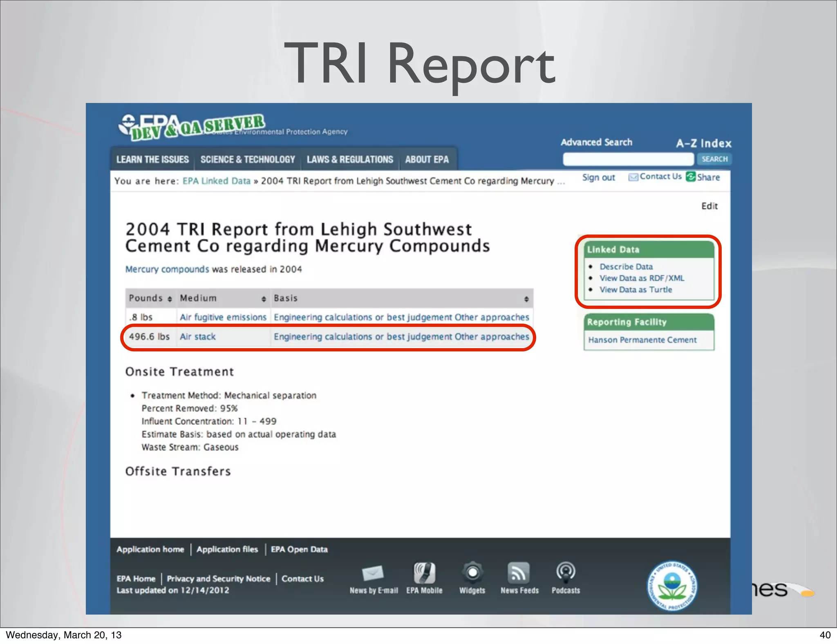The width and height of the screenshot is (837, 644).
Task: Open the EPA Open Data footer link
Action: (x=299, y=549)
